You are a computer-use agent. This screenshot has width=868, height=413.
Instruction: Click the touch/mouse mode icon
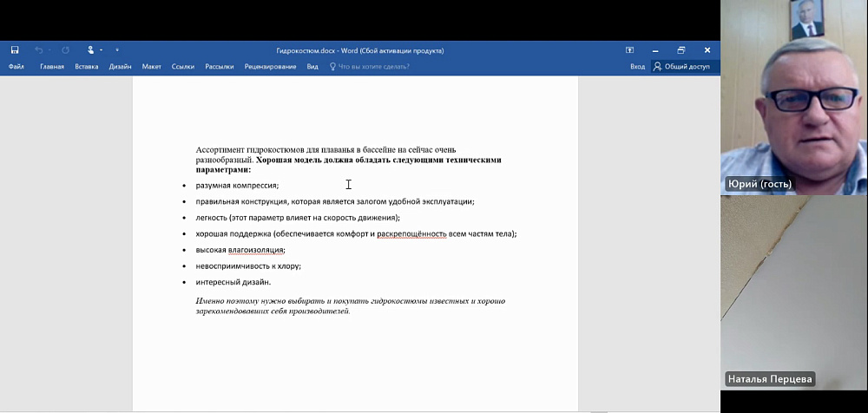click(91, 50)
